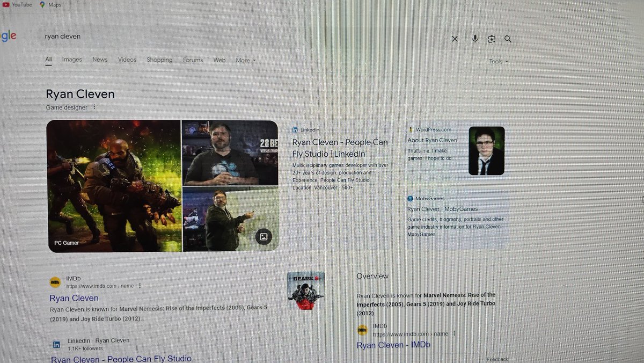Open the 'About Ryan Cleven' WordPress link
Screen dimensions: 644x363
(432, 140)
